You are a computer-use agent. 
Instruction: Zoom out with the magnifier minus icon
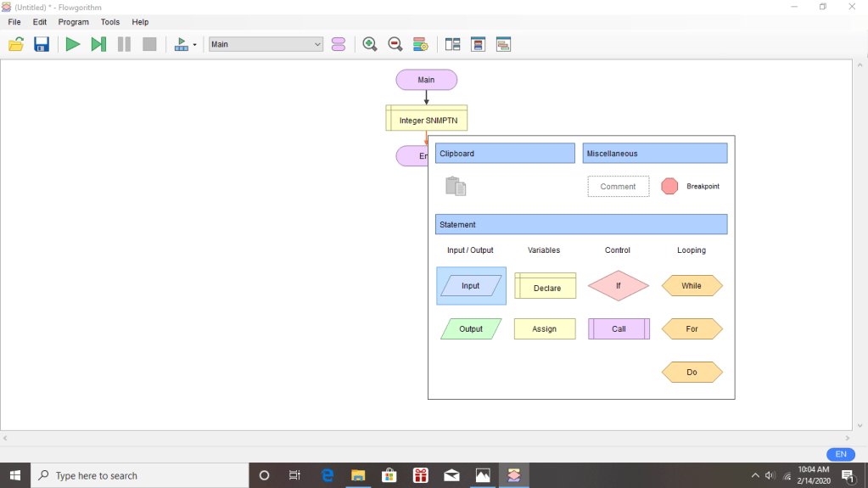click(x=395, y=44)
